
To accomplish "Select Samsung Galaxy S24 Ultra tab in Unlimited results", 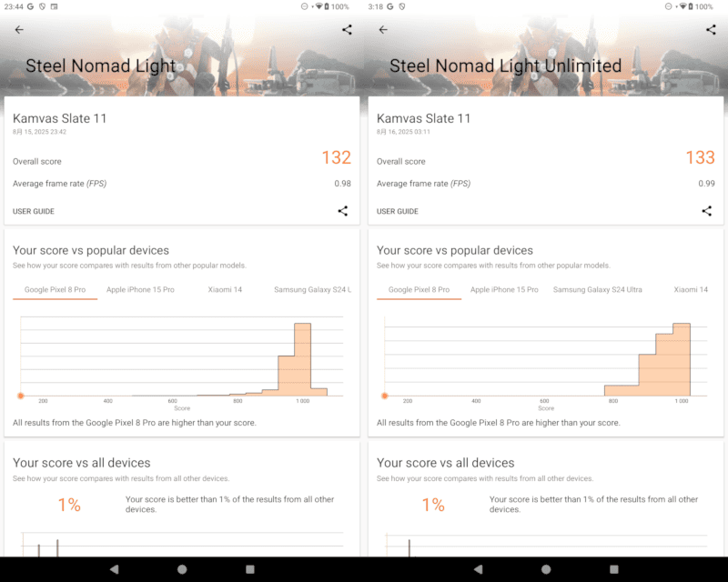I will 597,289.
